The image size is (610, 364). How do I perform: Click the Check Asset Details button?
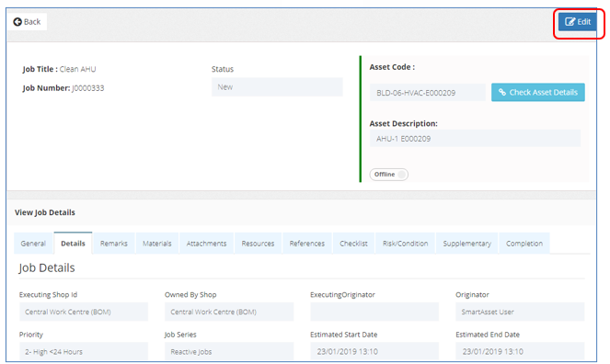537,92
